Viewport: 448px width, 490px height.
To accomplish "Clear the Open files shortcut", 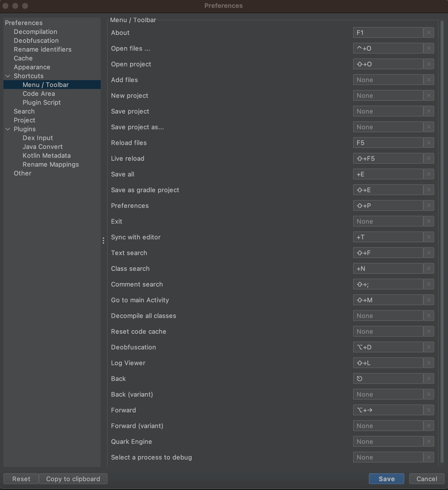I will [x=429, y=48].
